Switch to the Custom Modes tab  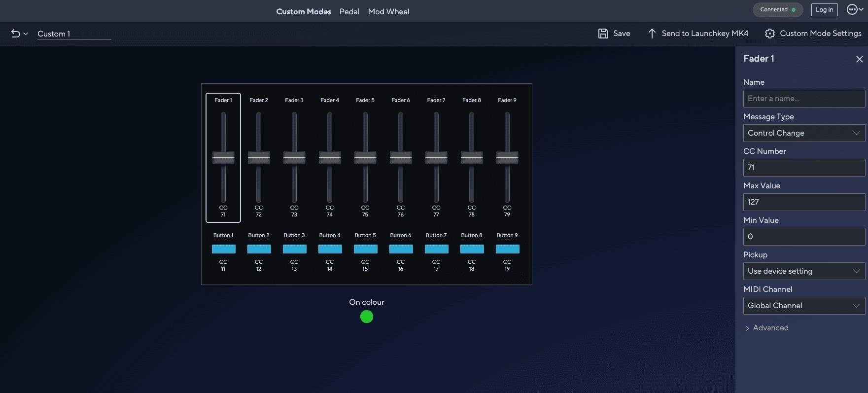pyautogui.click(x=304, y=11)
